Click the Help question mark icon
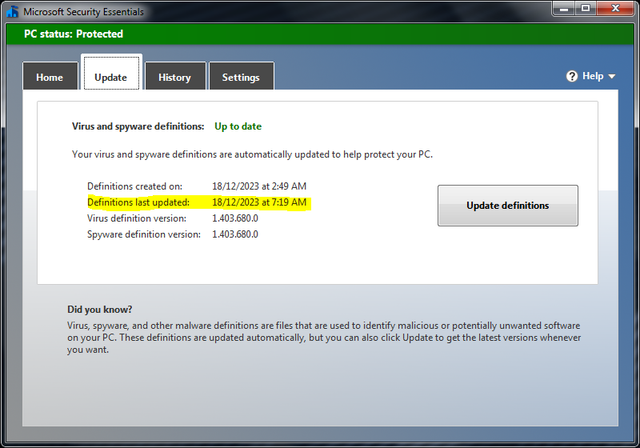This screenshot has width=640, height=448. coord(572,76)
